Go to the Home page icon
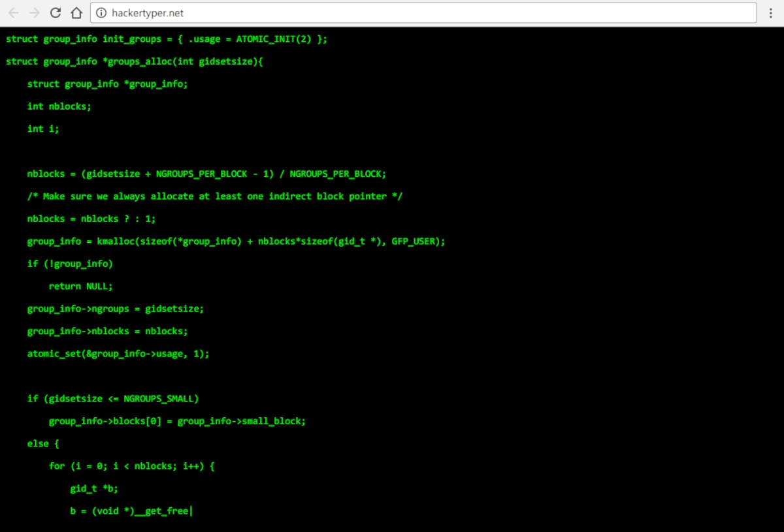The height and width of the screenshot is (532, 784). pyautogui.click(x=76, y=12)
